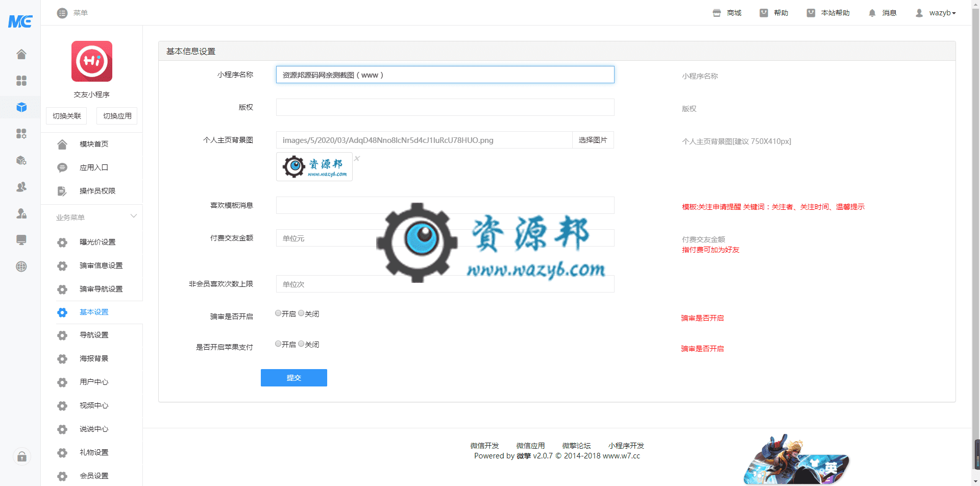Toggle the 菜单 hamburger icon
Viewport: 980px width, 486px height.
[x=62, y=13]
